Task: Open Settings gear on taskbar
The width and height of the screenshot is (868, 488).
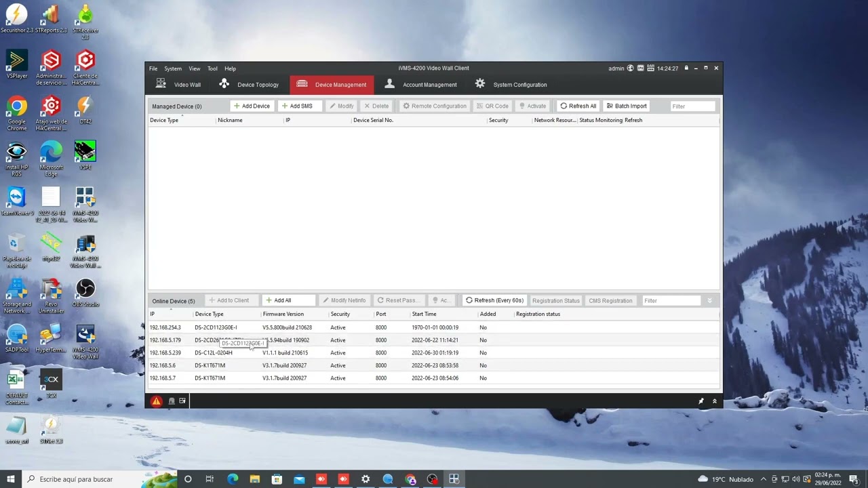Action: (x=366, y=479)
